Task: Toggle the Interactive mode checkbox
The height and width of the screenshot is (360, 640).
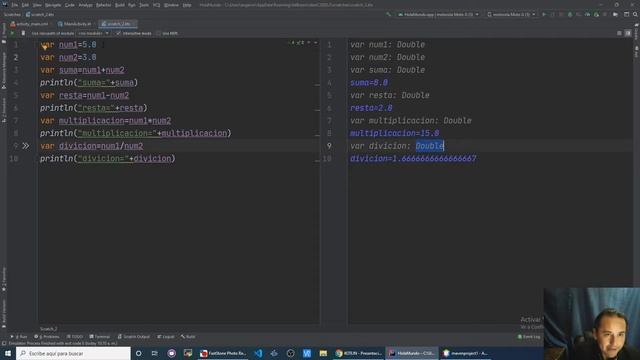Action: (118, 33)
